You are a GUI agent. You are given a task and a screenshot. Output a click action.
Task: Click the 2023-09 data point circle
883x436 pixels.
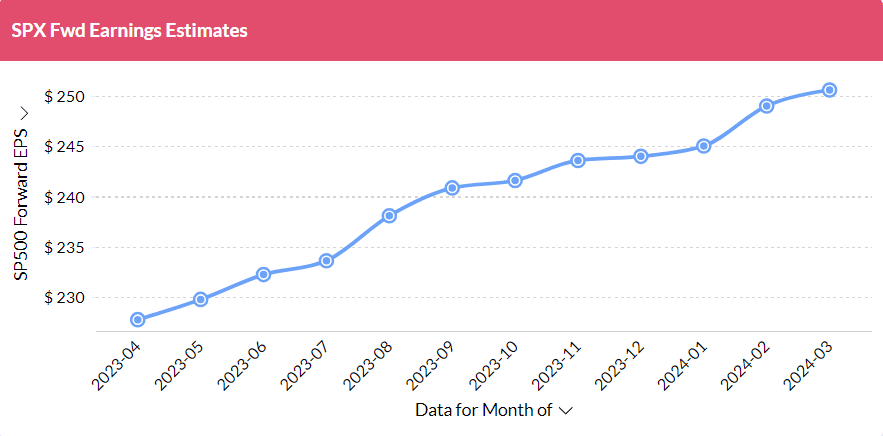click(452, 187)
